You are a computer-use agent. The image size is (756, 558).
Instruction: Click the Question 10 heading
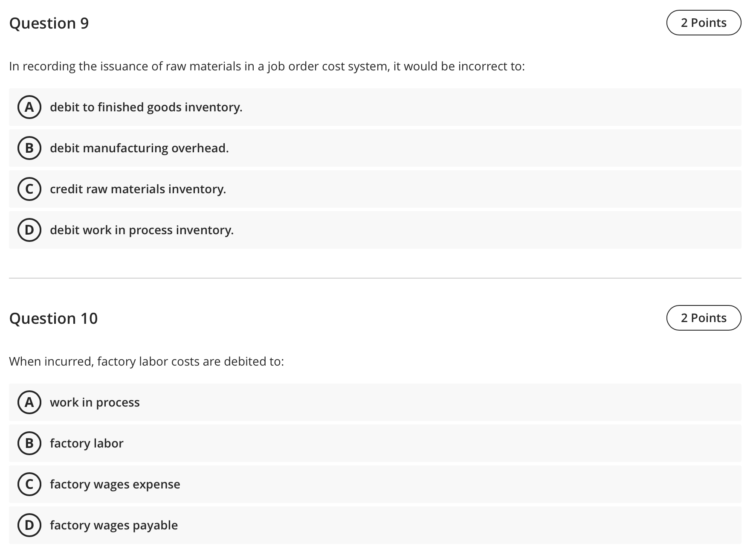pos(53,318)
